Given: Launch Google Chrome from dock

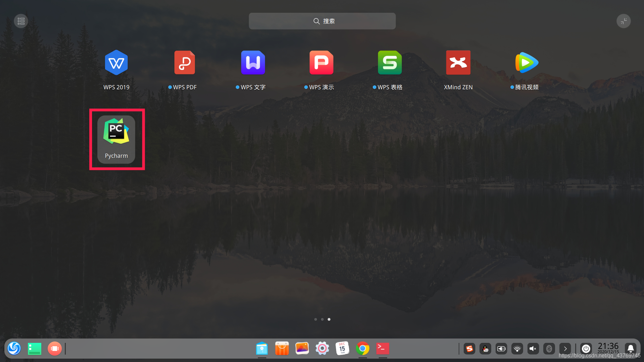Looking at the screenshot, I should (x=363, y=349).
